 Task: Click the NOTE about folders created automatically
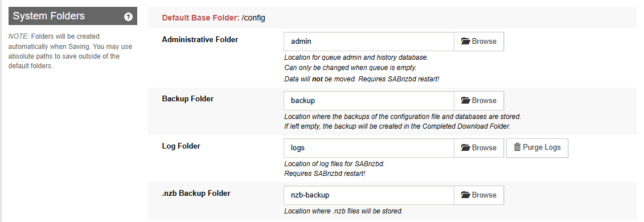(70, 51)
